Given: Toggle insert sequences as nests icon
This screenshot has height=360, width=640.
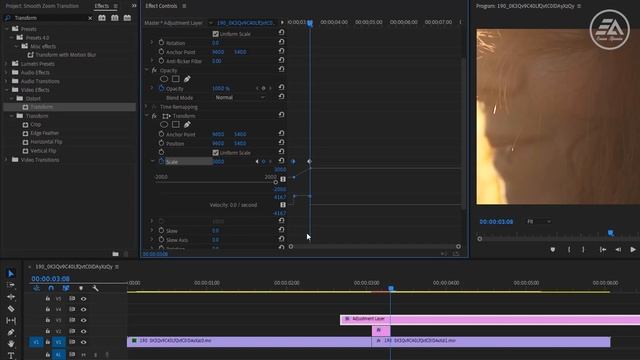Looking at the screenshot, I should click(x=36, y=288).
